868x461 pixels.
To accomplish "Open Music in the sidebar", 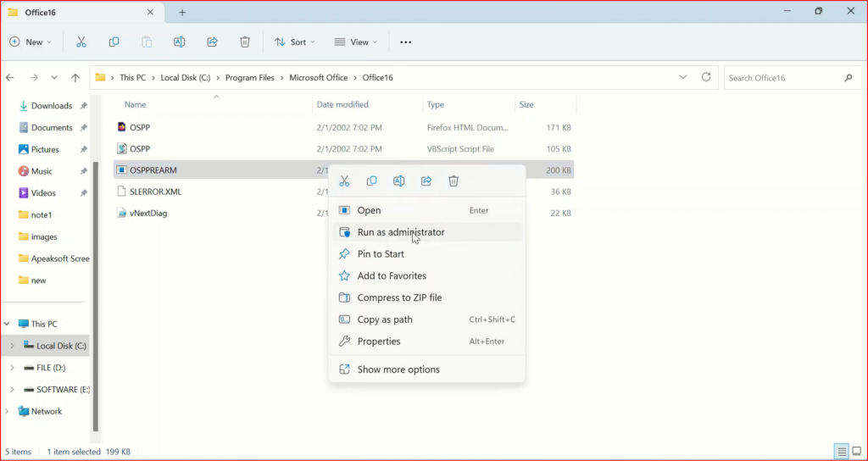I will pos(42,171).
